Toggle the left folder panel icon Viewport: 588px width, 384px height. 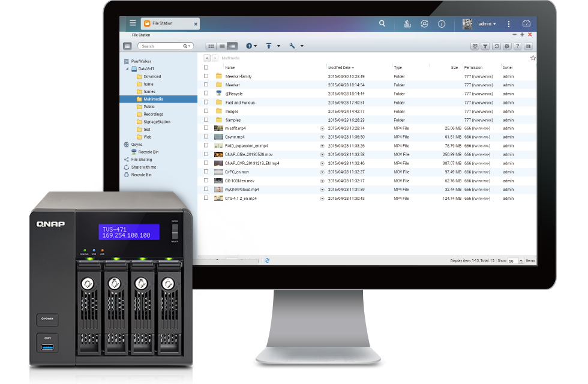(x=127, y=46)
